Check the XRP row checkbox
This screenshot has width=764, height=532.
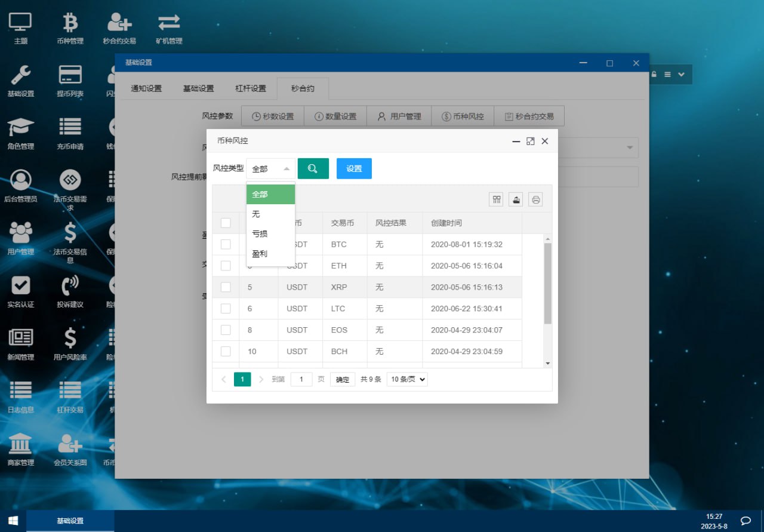[x=226, y=287]
